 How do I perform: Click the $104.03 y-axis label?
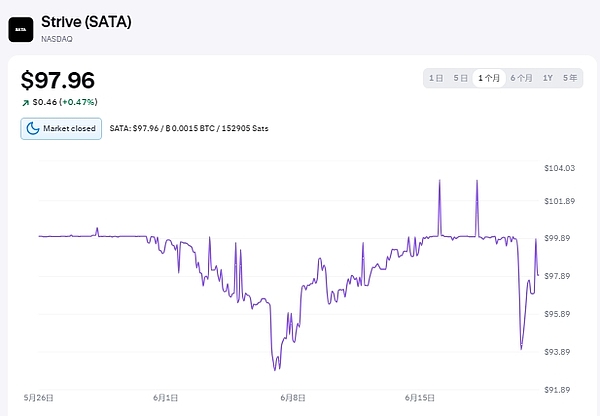click(x=559, y=168)
